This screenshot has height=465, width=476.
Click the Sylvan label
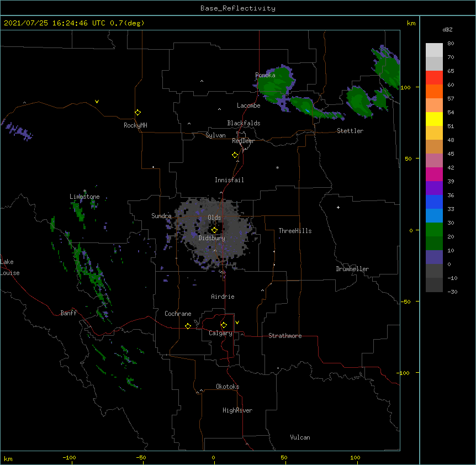(215, 135)
